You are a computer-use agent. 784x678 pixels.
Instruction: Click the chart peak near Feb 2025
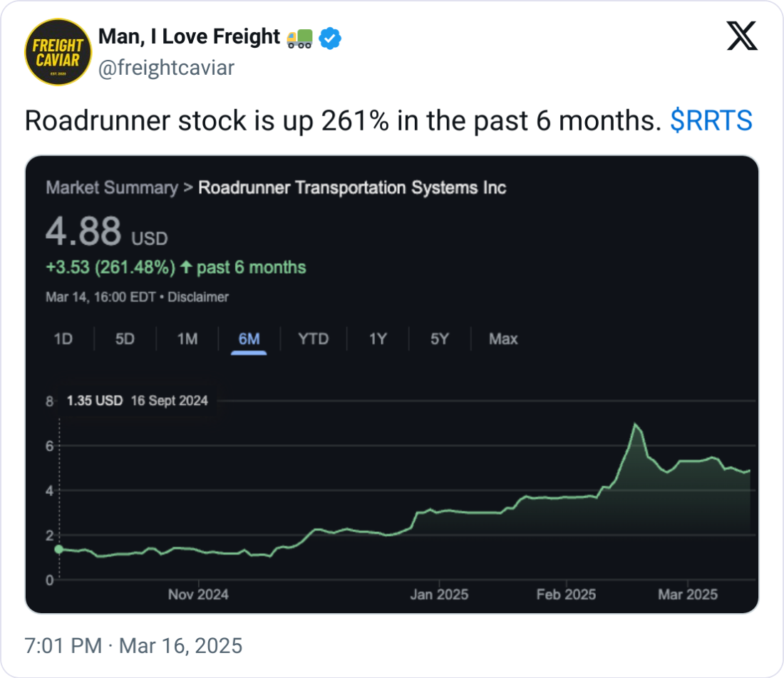[x=634, y=424]
